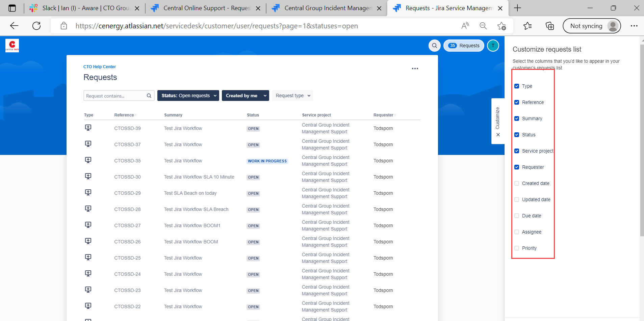Open the search magnifier in the Jira header
644x321 pixels.
[434, 45]
